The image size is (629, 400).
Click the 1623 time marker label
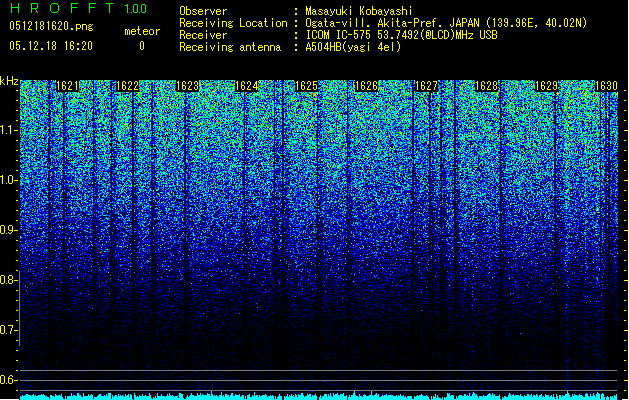(187, 86)
